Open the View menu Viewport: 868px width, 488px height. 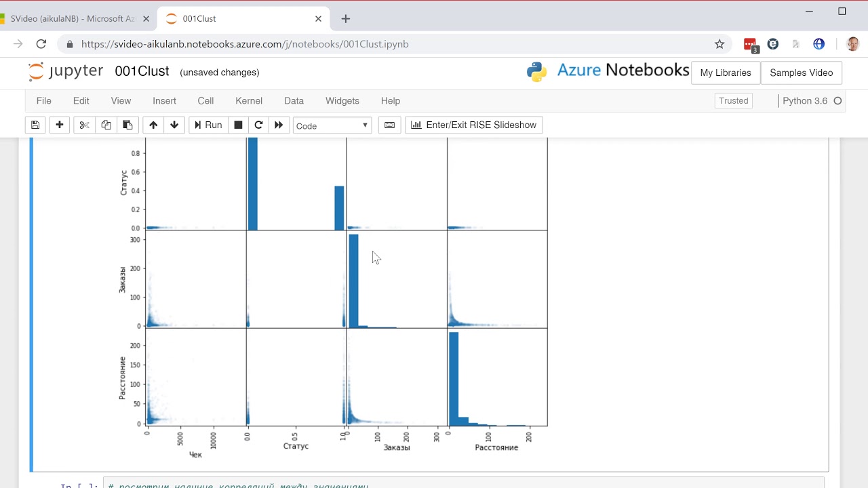[121, 100]
